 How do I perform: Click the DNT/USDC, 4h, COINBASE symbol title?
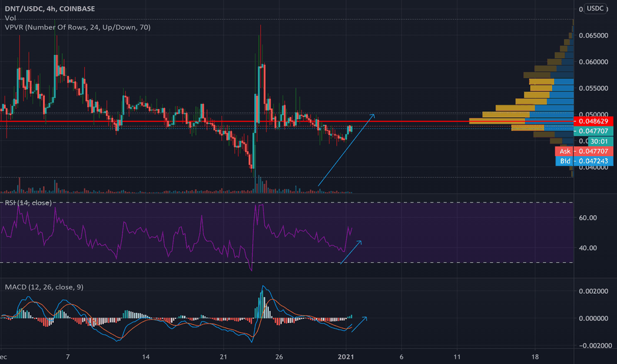[x=50, y=9]
